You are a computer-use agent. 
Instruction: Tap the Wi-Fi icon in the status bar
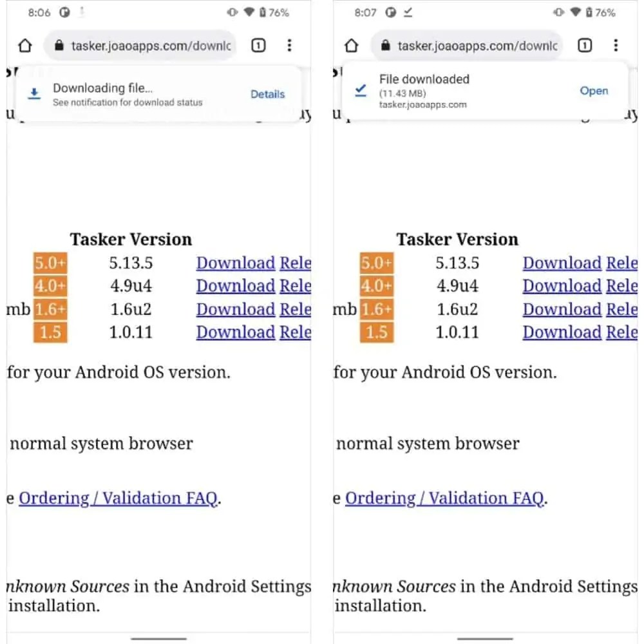pos(250,12)
